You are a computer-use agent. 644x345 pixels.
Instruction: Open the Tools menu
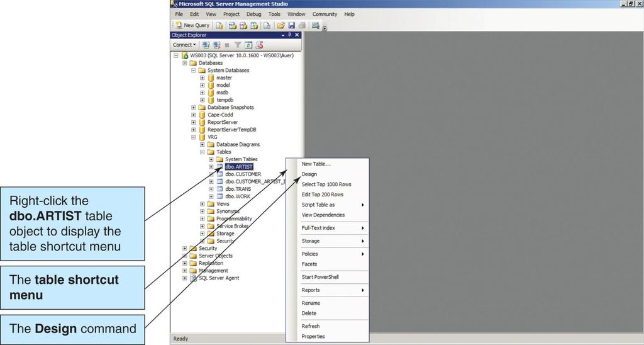(x=274, y=14)
